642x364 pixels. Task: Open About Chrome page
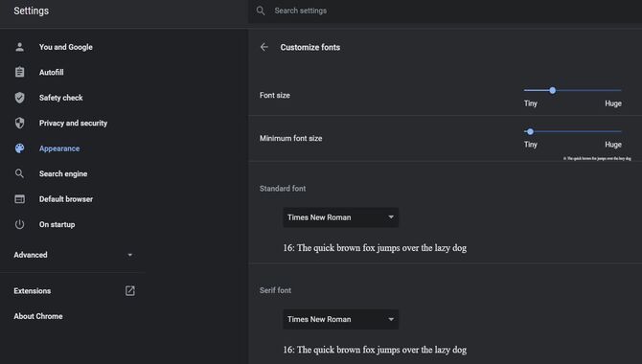coord(38,316)
